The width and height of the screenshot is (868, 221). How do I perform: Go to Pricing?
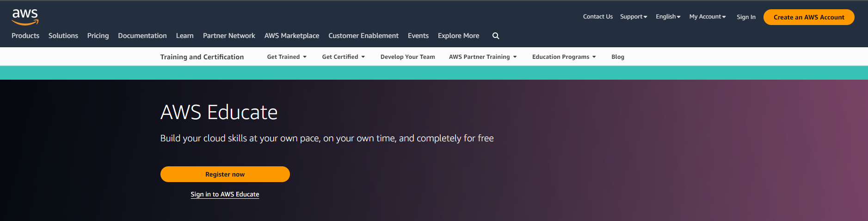tap(98, 36)
